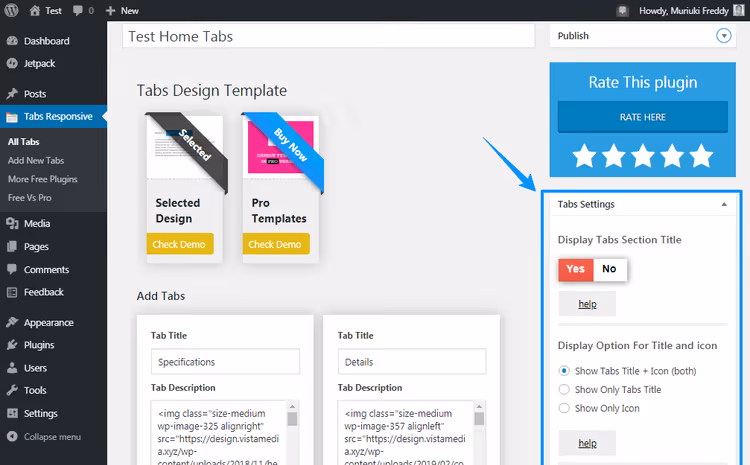Collapse the Tabs Settings panel

tap(724, 204)
